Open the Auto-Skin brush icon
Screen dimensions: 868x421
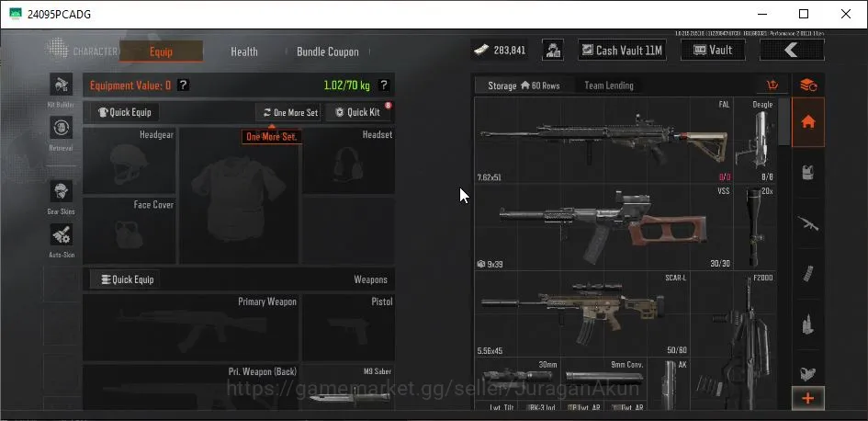pos(61,235)
